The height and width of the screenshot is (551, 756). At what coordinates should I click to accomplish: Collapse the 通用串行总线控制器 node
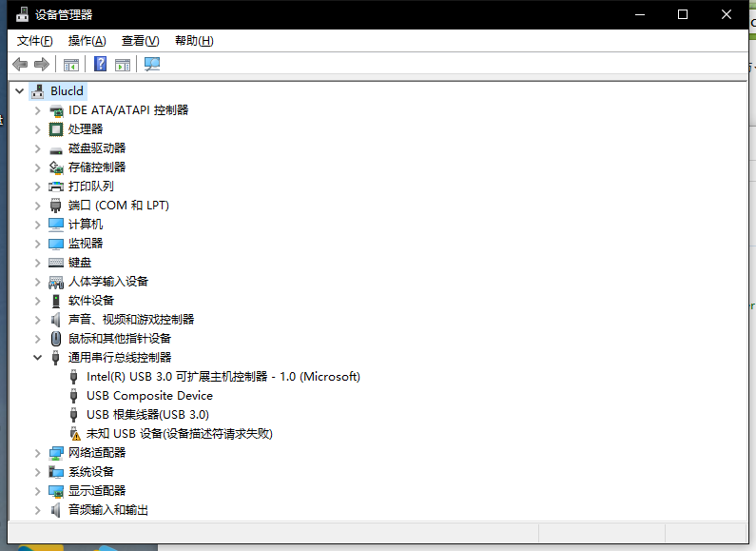pos(38,358)
